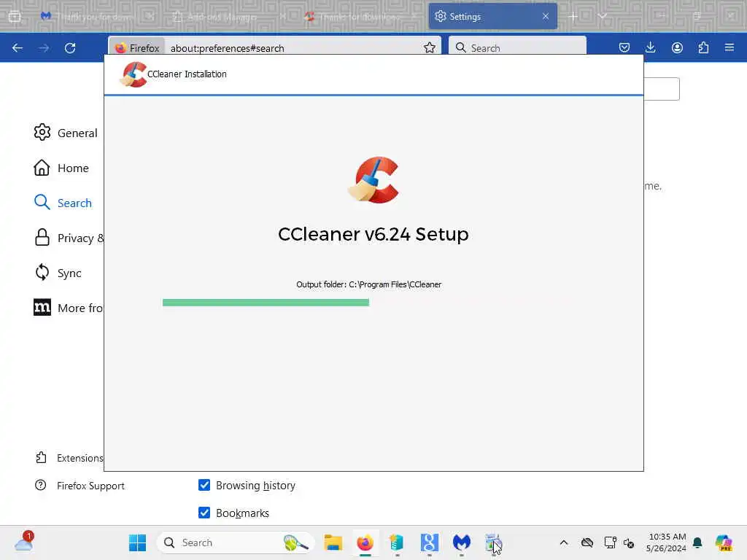The height and width of the screenshot is (560, 747).
Task: Open the Copilot preview icon in taskbar
Action: point(724,542)
